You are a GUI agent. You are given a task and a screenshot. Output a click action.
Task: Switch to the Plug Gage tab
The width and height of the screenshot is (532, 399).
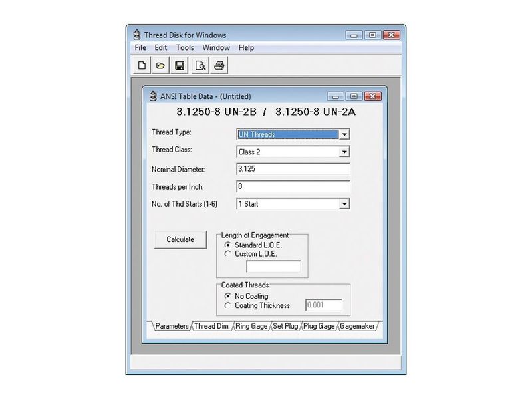tap(319, 326)
